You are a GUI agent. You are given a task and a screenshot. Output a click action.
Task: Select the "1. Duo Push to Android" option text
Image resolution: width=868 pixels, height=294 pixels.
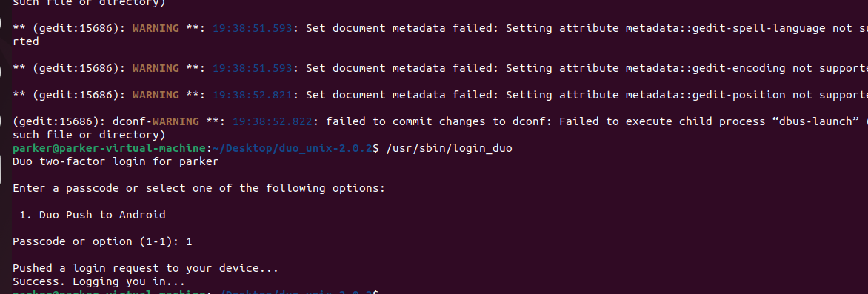[93, 214]
